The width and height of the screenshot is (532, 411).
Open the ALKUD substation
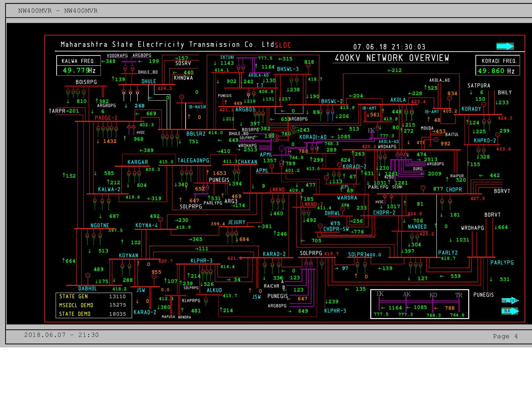pos(214,290)
